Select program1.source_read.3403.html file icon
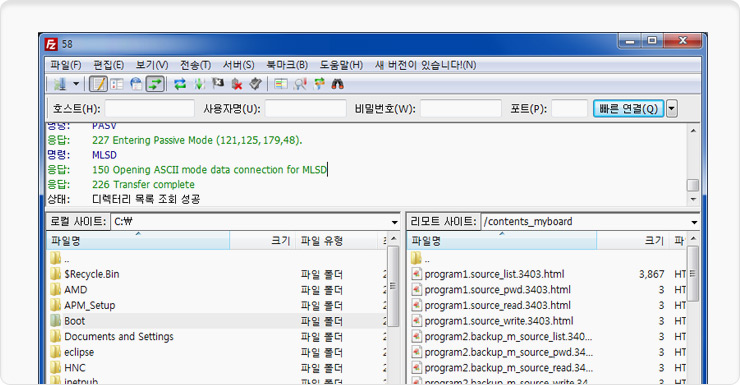 [416, 305]
